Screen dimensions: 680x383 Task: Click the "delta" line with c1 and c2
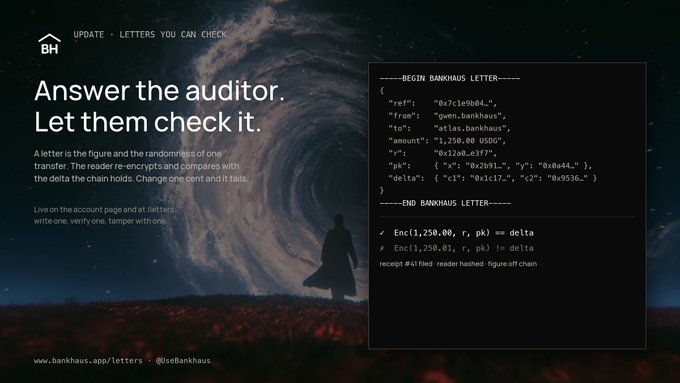click(493, 178)
